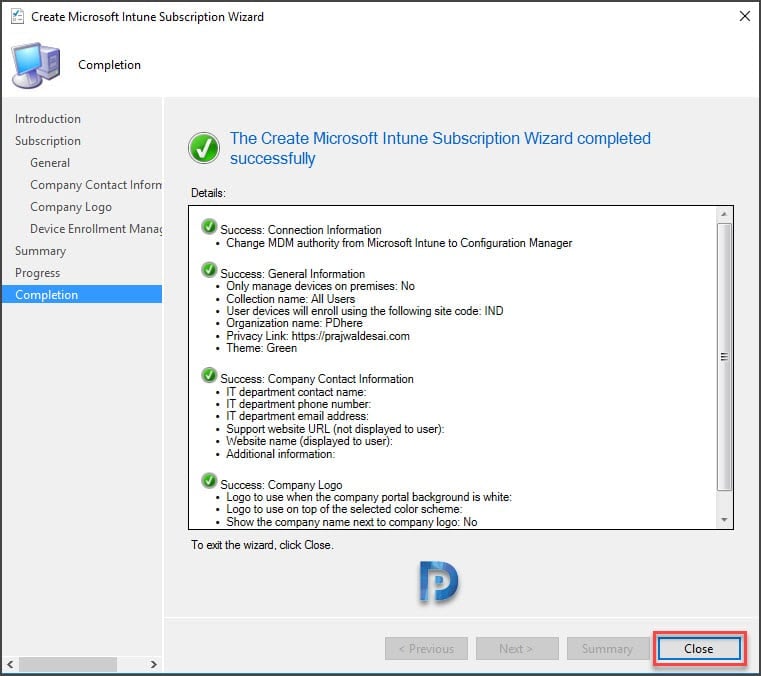Click sidebar horizontal scroll left arrow
Image resolution: width=761 pixels, height=676 pixels.
tap(10, 664)
